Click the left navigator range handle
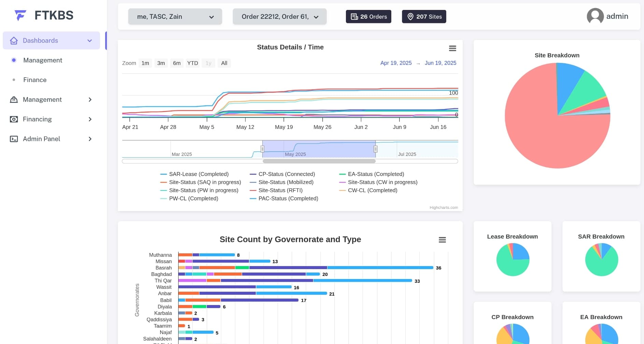 click(x=262, y=149)
